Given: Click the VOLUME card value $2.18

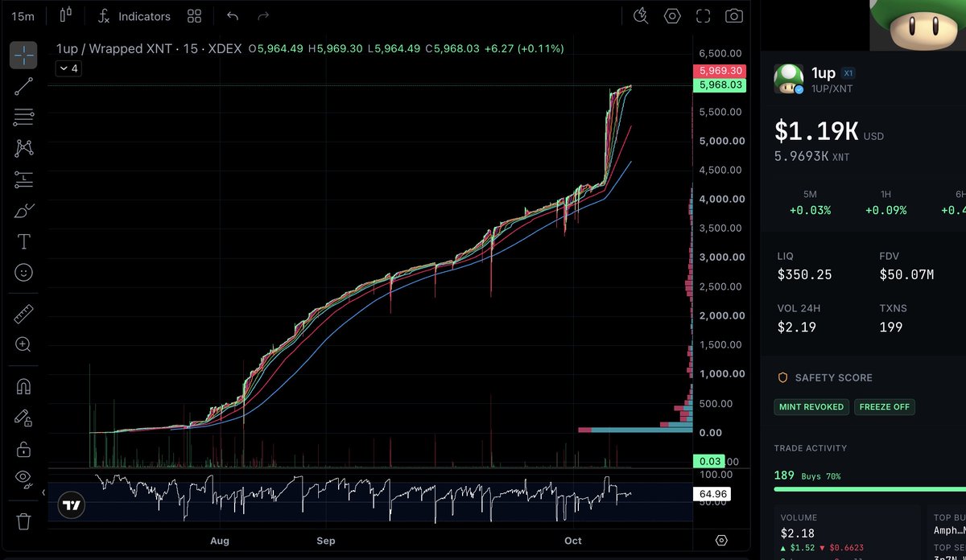Looking at the screenshot, I should [x=797, y=533].
